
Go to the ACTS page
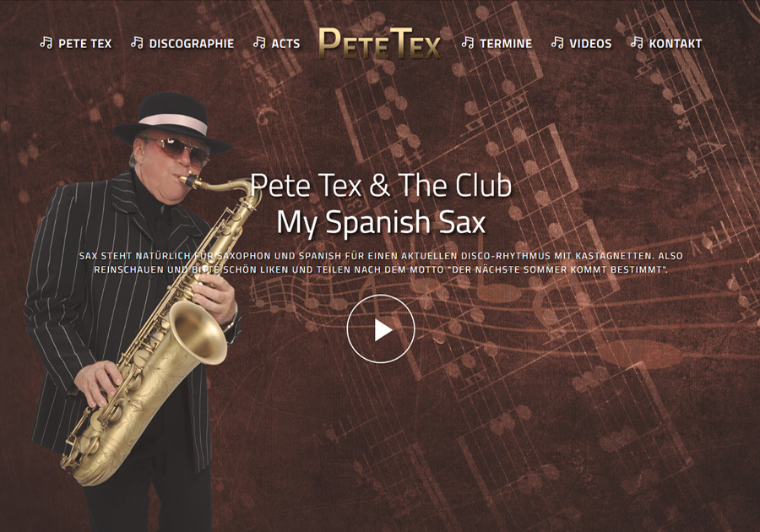[285, 44]
